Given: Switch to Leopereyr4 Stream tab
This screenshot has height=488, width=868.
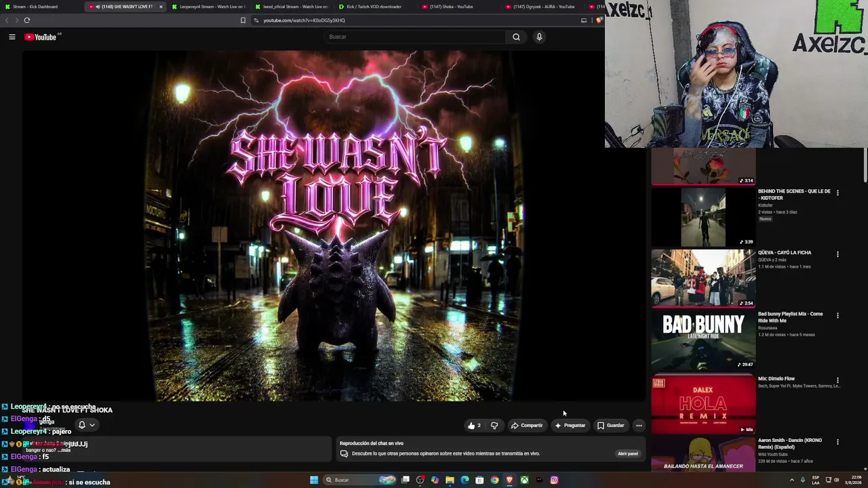Looking at the screenshot, I should pos(208,7).
